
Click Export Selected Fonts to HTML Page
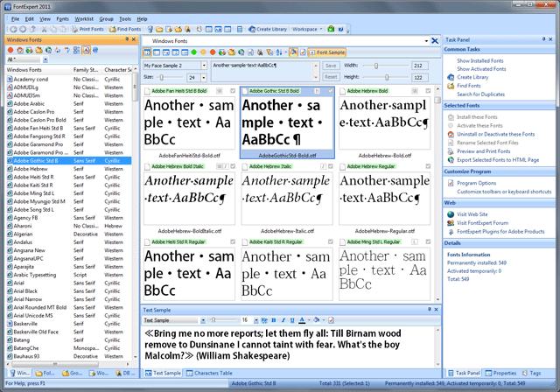tap(498, 160)
